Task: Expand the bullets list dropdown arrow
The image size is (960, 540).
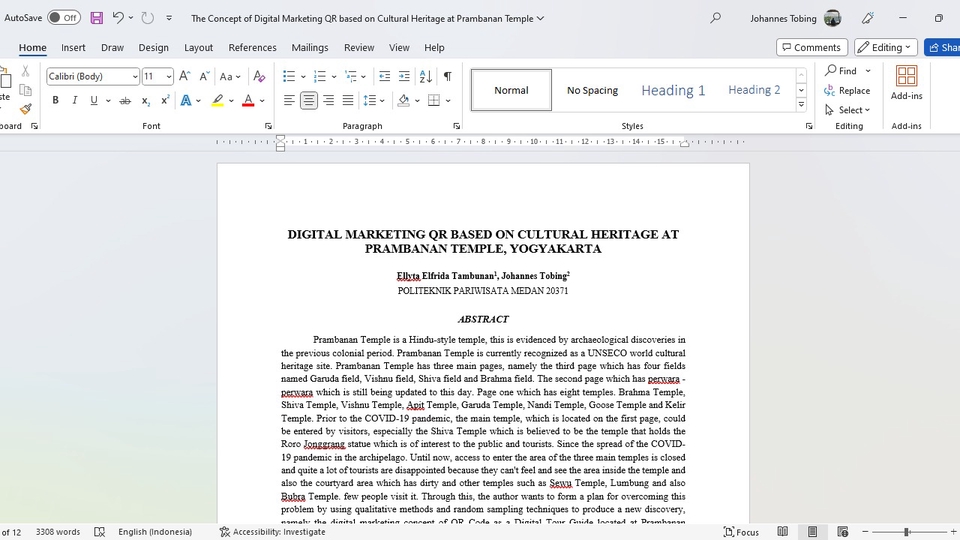Action: click(303, 77)
